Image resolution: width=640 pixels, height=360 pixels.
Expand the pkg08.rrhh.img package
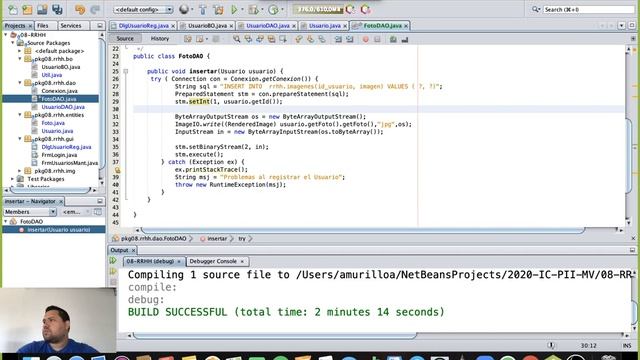tap(20, 171)
